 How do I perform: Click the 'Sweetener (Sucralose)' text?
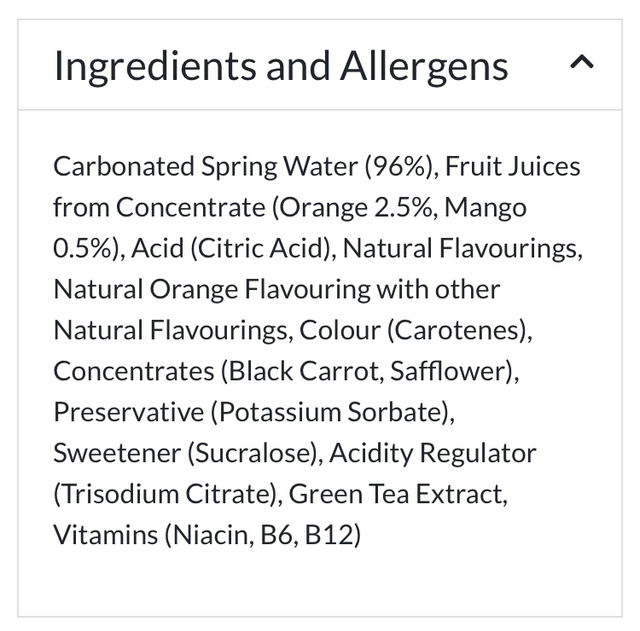(x=186, y=453)
